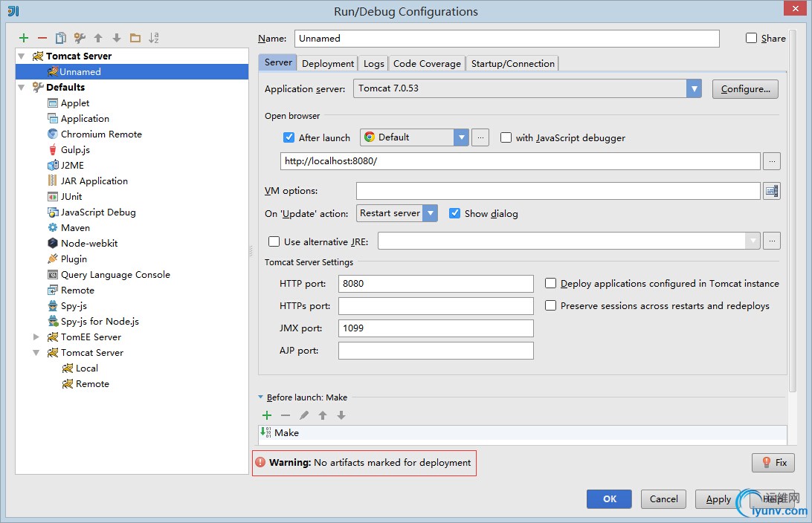
Task: Select Node-webkit in the Defaults list
Action: coord(89,243)
